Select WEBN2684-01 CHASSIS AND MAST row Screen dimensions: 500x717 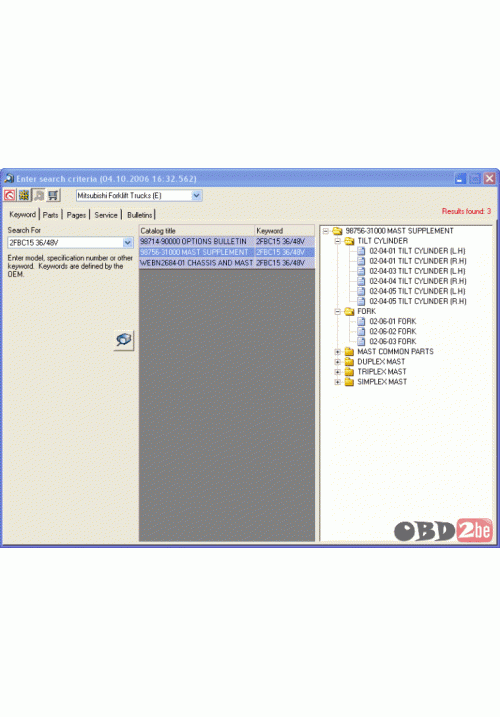click(x=227, y=263)
